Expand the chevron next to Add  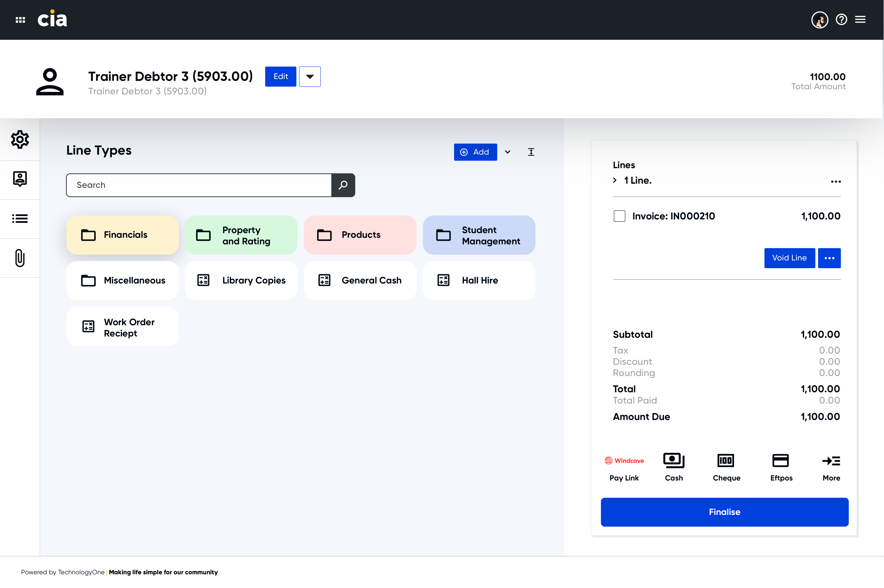[507, 152]
